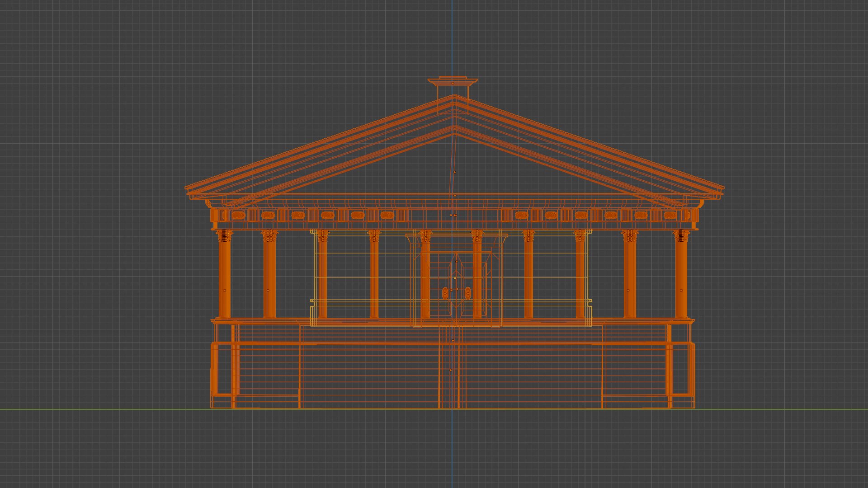Viewport: 868px width, 488px height.
Task: Click the rightmost oval ornament in the frieze
Action: (670, 216)
